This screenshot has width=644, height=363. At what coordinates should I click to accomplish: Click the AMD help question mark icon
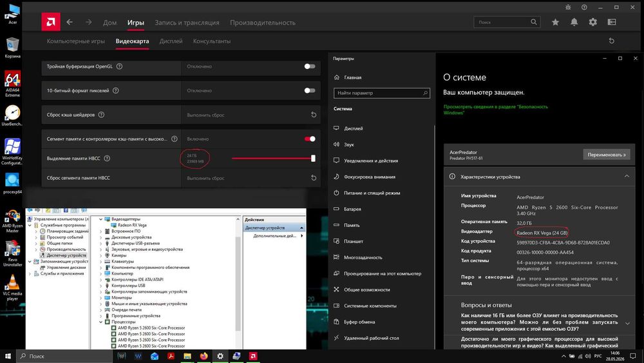tap(584, 7)
